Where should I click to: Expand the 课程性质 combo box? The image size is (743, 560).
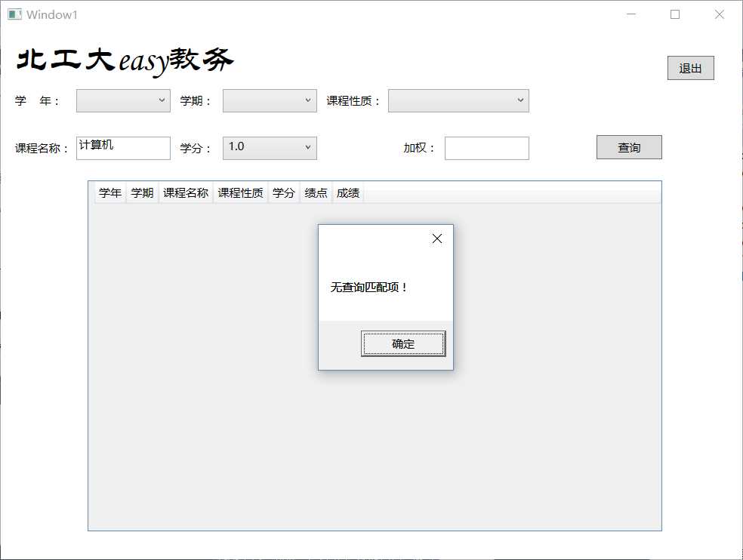coord(458,100)
